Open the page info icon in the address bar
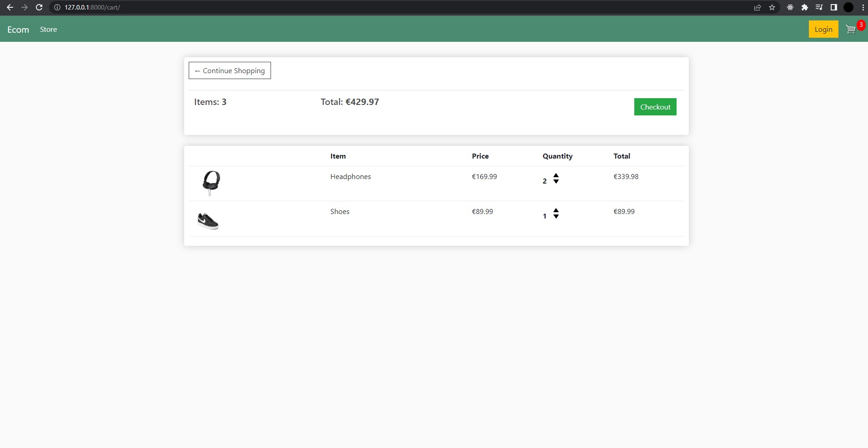 (x=56, y=7)
